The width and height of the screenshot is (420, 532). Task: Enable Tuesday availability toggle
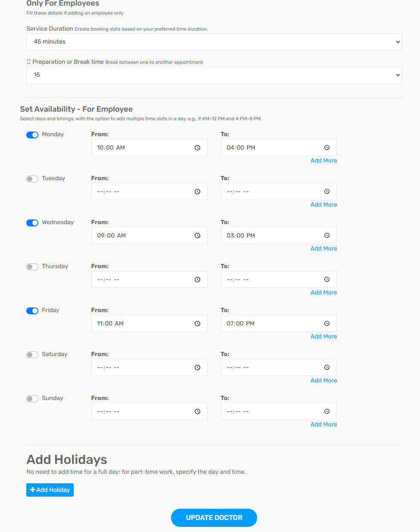[x=32, y=179]
